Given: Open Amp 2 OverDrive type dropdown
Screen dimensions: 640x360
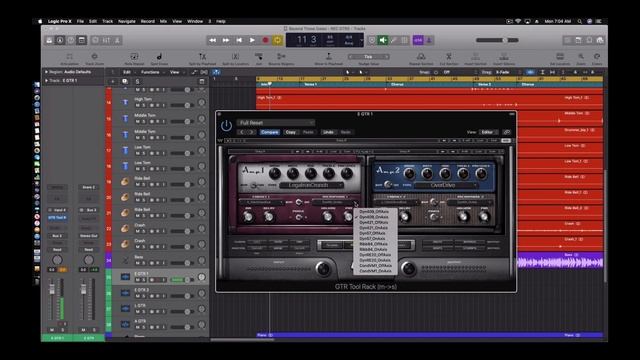Looking at the screenshot, I should pos(445,185).
